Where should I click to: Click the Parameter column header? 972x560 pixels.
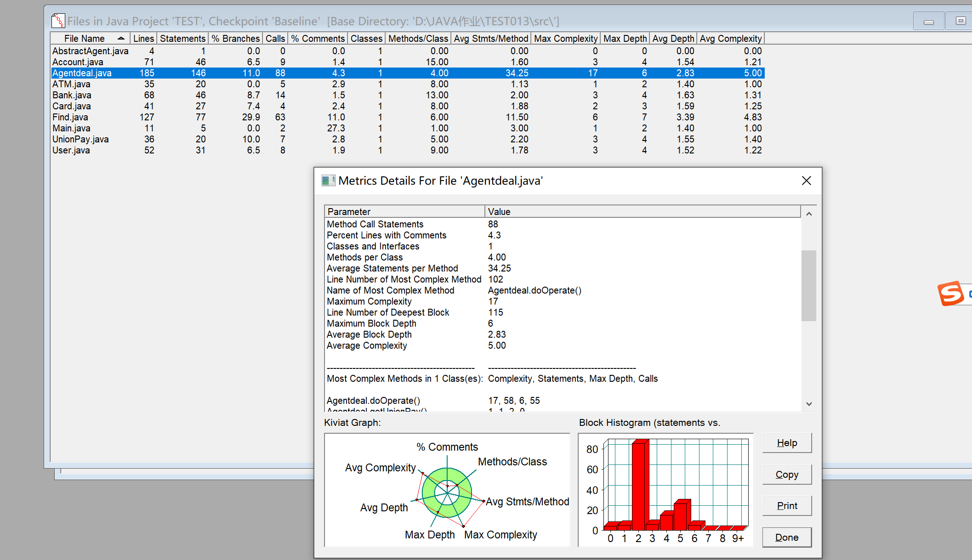click(x=404, y=212)
